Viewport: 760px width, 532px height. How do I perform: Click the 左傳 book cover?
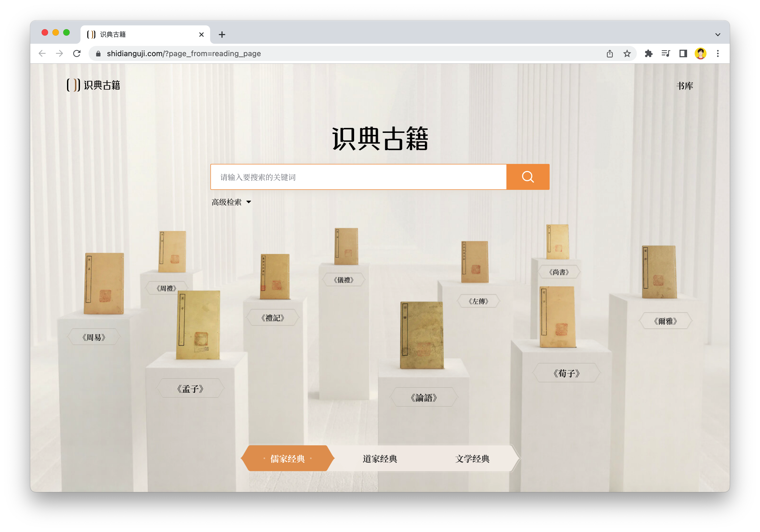click(x=475, y=261)
